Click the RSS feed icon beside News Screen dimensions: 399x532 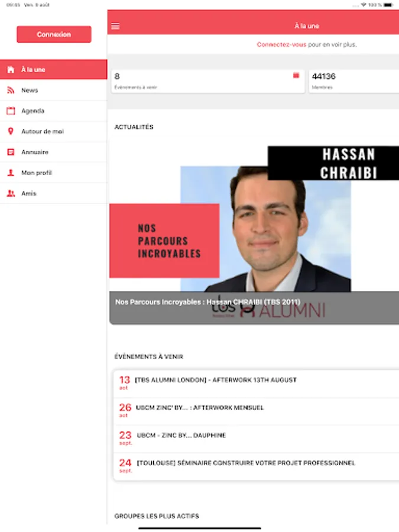[x=11, y=90]
